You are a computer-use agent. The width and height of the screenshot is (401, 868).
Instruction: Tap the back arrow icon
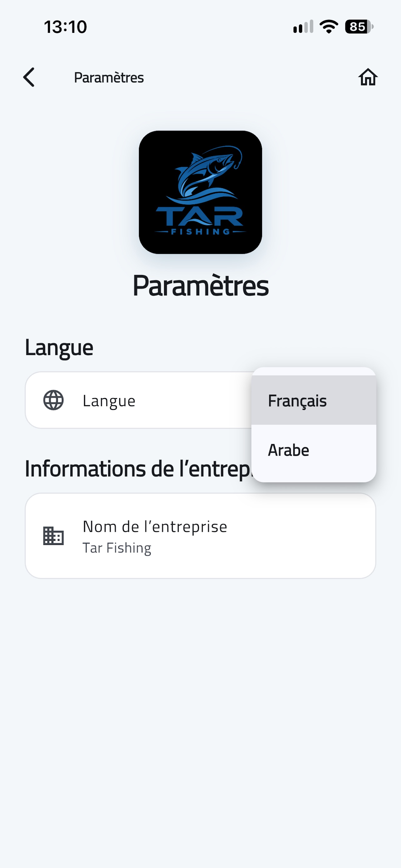[29, 77]
